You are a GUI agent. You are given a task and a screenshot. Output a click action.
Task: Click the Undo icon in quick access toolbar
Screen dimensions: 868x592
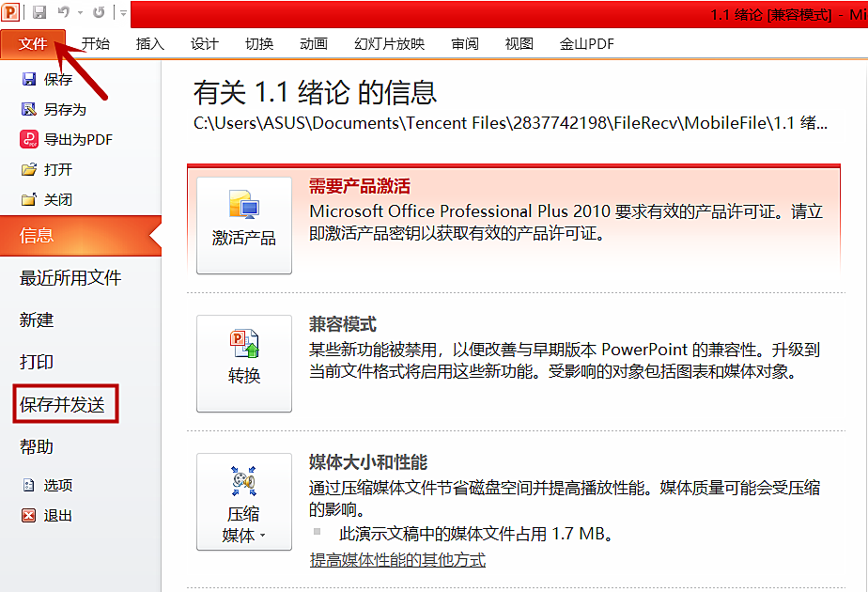point(64,12)
